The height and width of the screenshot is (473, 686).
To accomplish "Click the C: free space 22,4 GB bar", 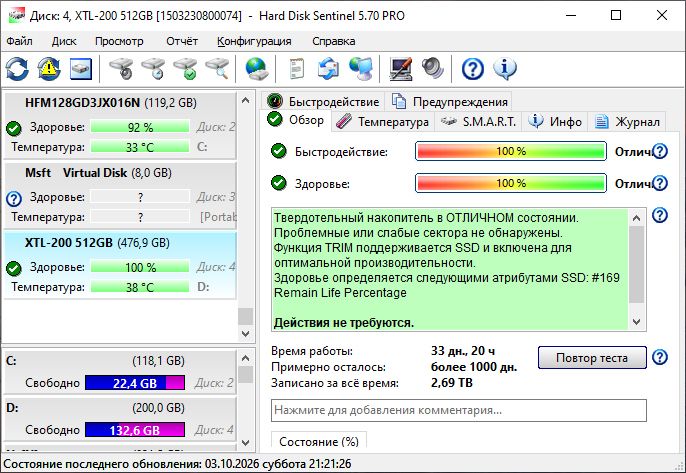I will (x=135, y=383).
